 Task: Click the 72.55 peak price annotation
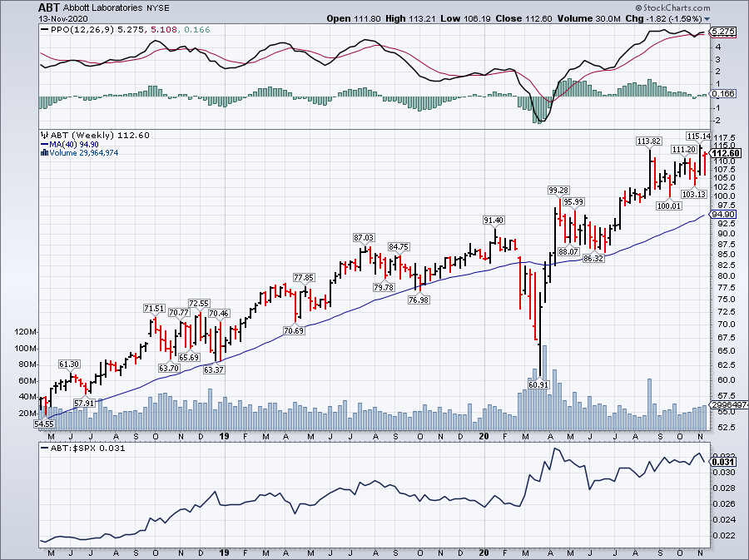pyautogui.click(x=199, y=303)
